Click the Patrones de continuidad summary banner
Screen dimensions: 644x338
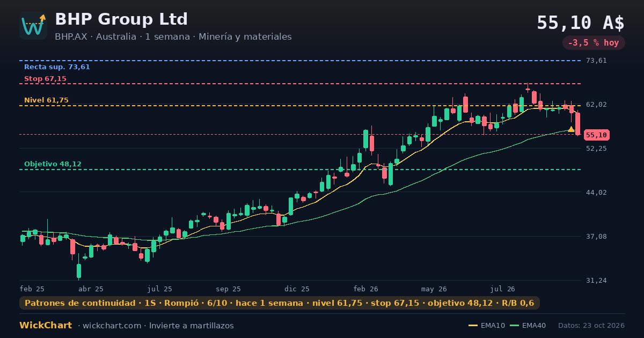280,303
